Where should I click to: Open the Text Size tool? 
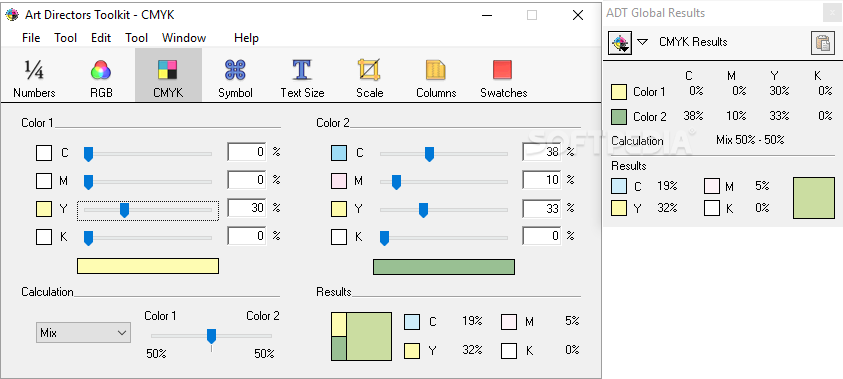302,75
